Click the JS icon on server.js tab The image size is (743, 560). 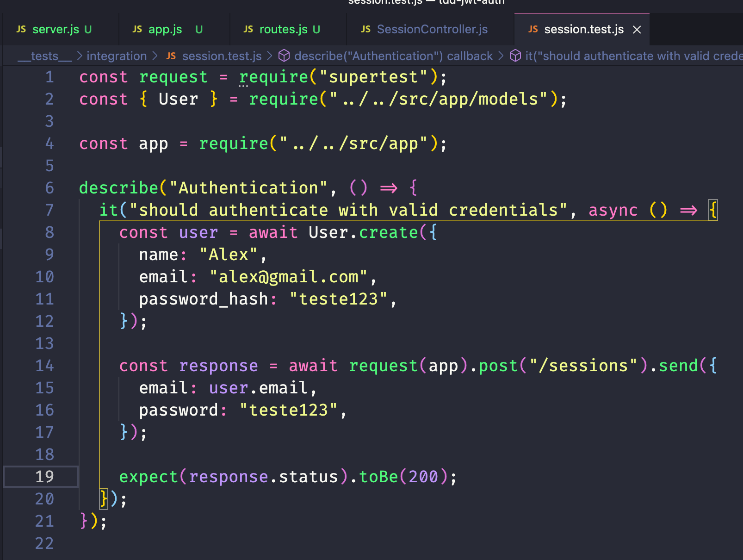coord(21,29)
